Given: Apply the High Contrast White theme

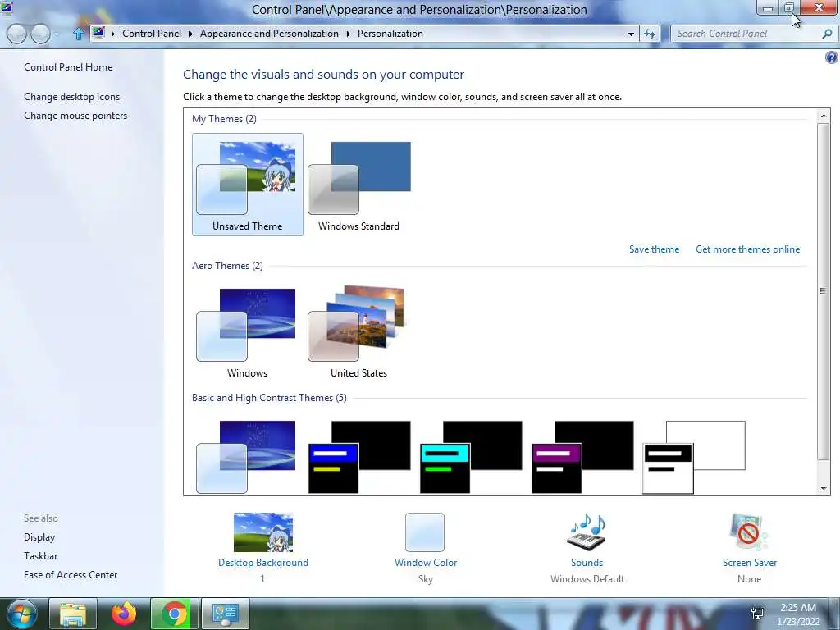Looking at the screenshot, I should point(694,456).
